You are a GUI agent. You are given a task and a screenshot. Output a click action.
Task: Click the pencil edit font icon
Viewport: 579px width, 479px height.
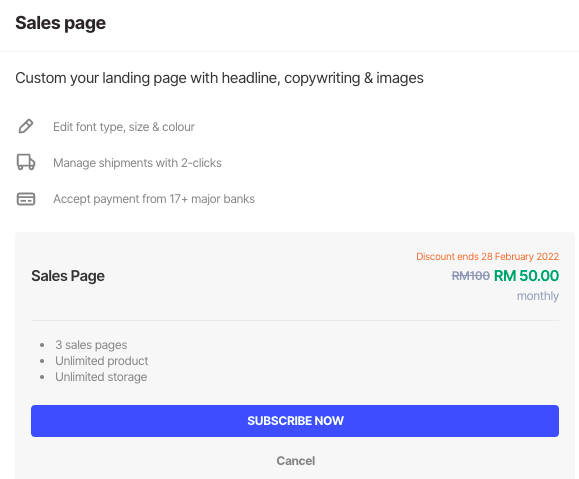point(26,126)
